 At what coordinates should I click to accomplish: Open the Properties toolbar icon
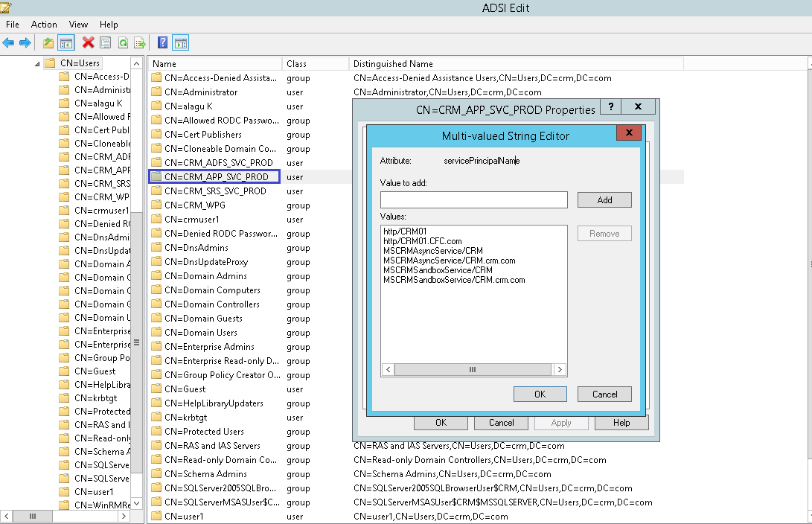(106, 42)
